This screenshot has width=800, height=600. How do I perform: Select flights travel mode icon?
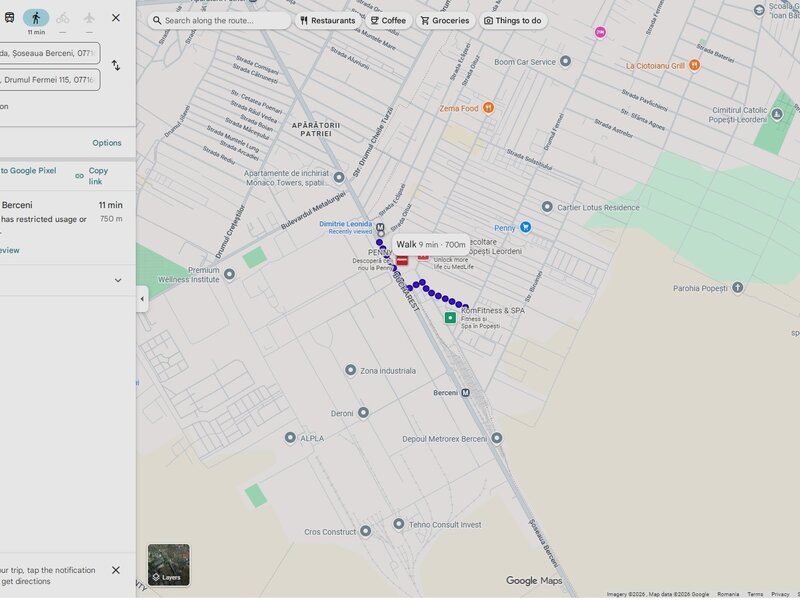(x=89, y=18)
